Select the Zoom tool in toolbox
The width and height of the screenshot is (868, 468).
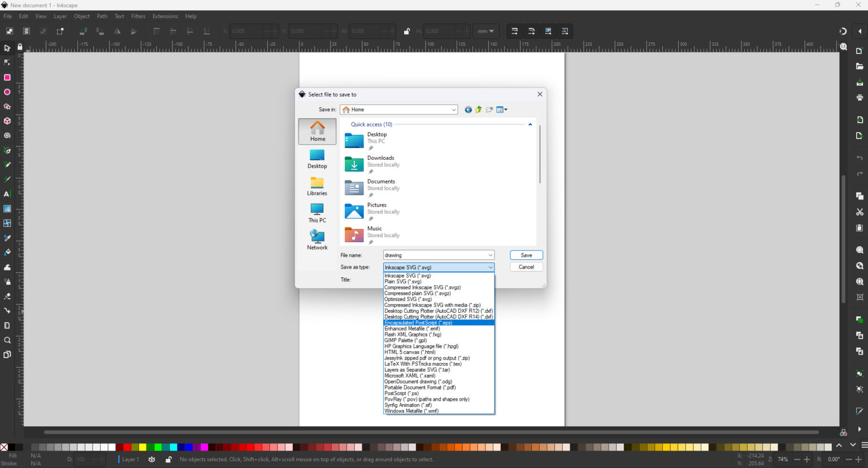tap(7, 340)
